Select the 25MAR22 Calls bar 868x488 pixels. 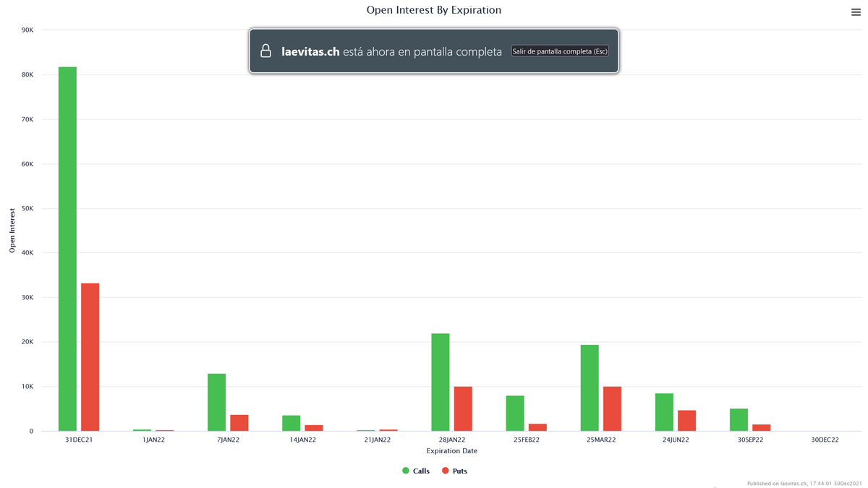click(590, 388)
